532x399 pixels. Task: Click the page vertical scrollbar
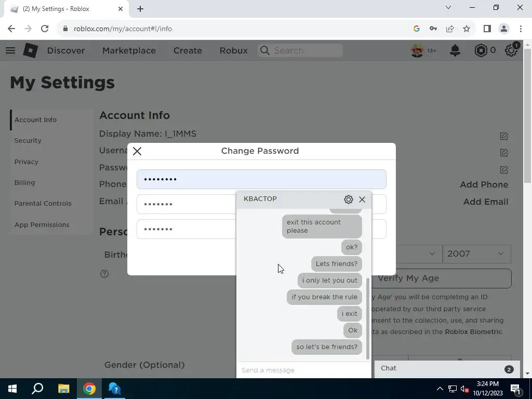pos(527,115)
